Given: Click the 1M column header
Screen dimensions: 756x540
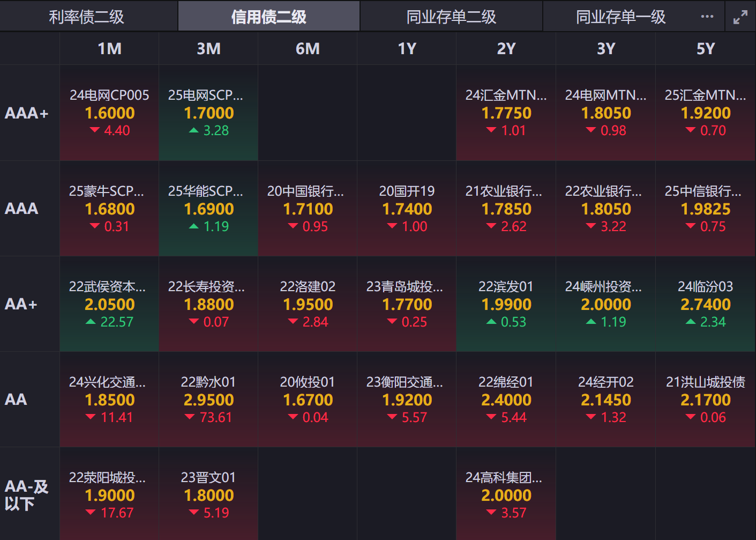Looking at the screenshot, I should point(109,49).
